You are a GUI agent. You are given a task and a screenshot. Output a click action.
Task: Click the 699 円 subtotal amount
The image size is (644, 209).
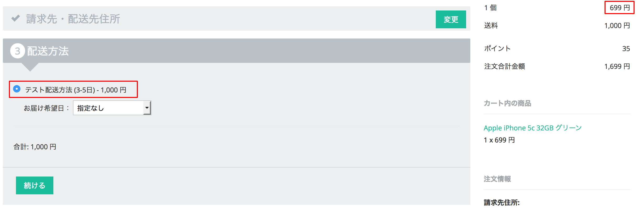[x=619, y=8]
